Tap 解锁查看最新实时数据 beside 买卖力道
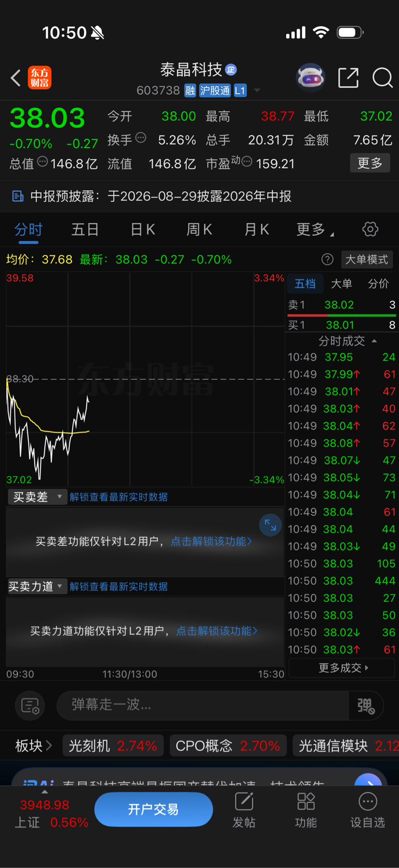 pyautogui.click(x=118, y=586)
